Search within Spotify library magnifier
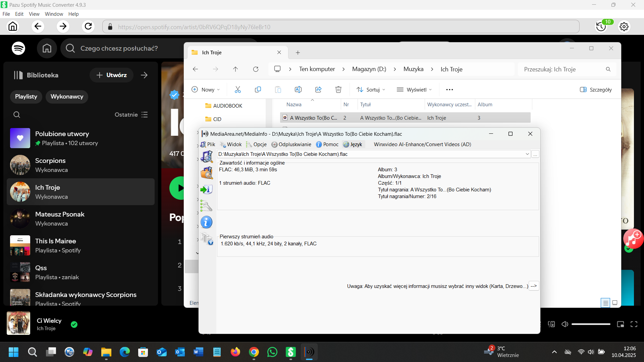Viewport: 644px width, 362px height. coord(17,115)
